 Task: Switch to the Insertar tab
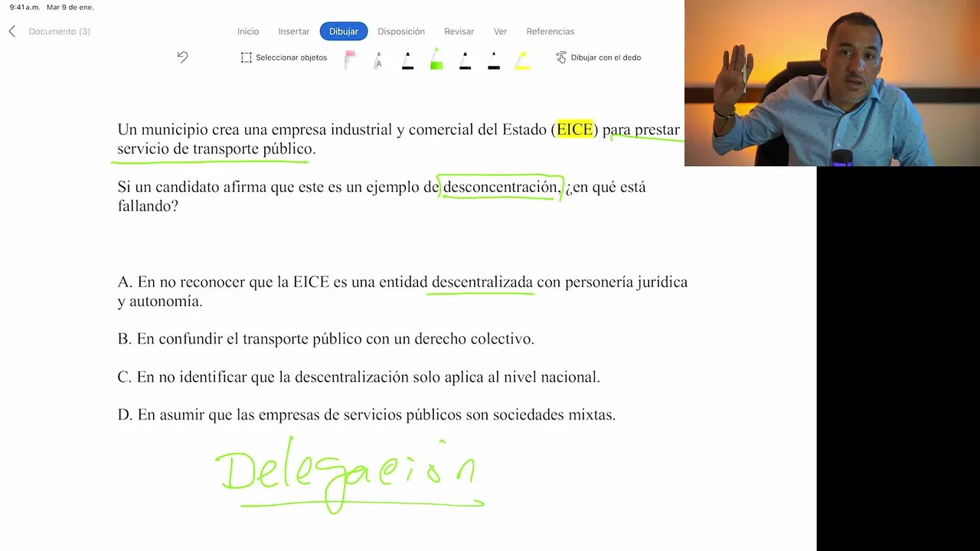[294, 31]
